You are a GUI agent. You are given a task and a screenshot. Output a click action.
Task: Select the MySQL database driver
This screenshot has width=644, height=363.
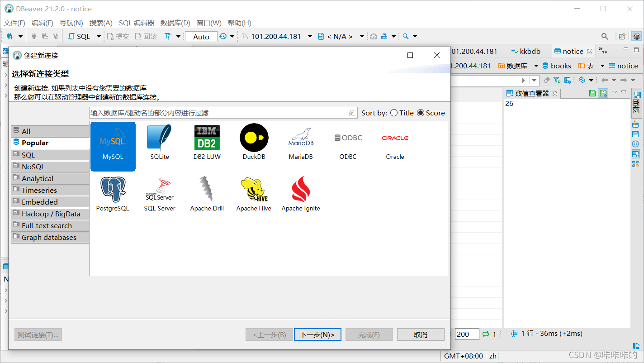(x=113, y=146)
